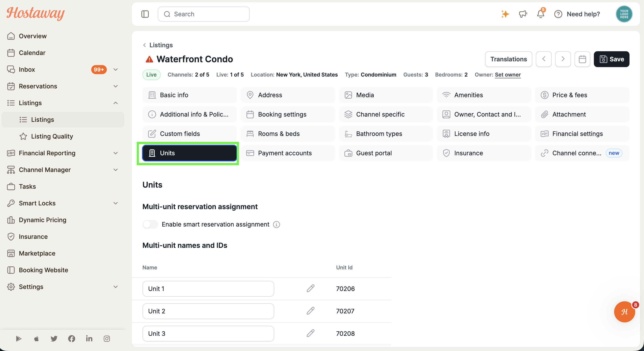Screen dimensions: 644x351
Task: Open the Translations button
Action: pyautogui.click(x=509, y=59)
